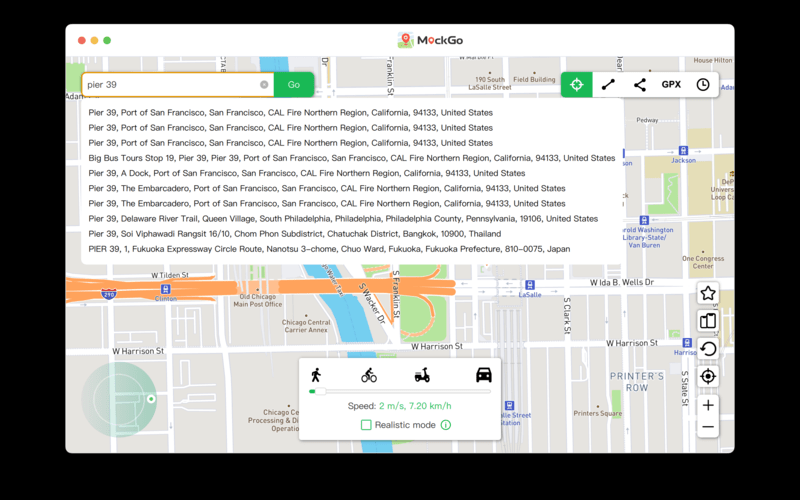
Task: Open favorites star icon
Action: pyautogui.click(x=708, y=293)
